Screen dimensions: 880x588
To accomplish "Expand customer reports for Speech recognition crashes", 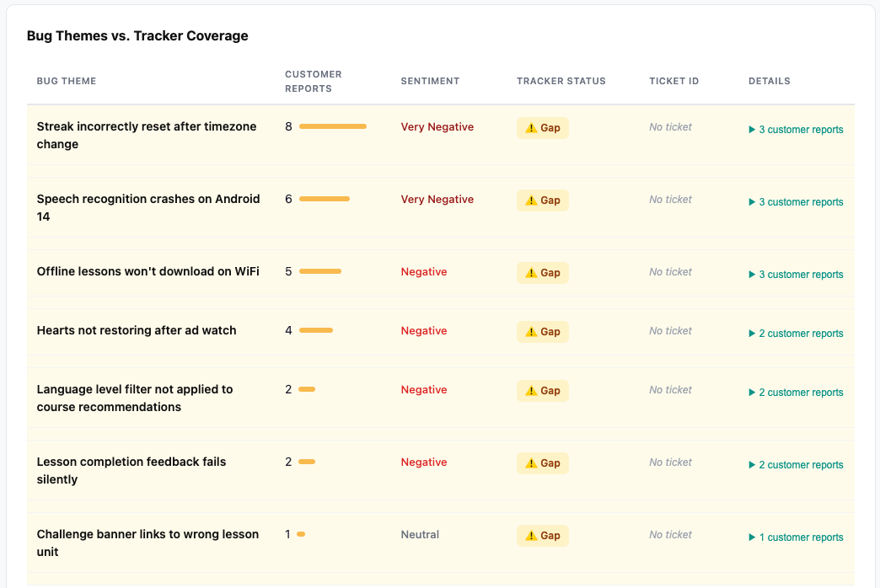I will click(796, 202).
